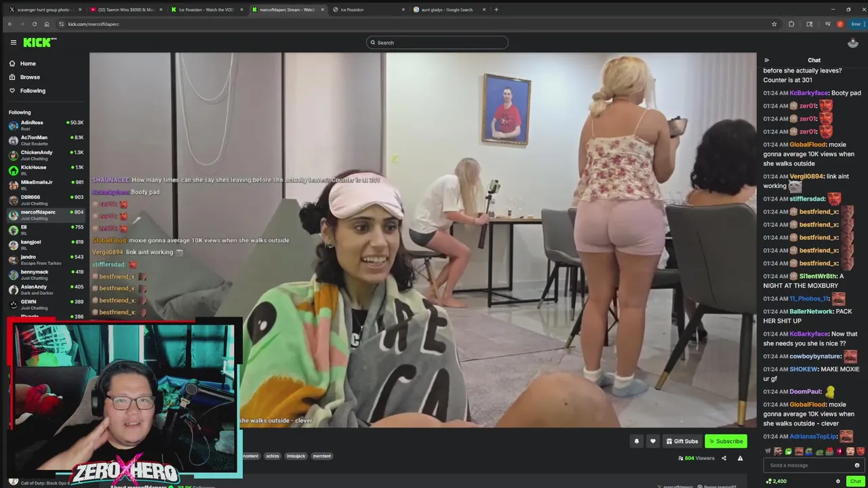Viewport: 868px width, 488px height.
Task: Click the green Chat send button
Action: pyautogui.click(x=855, y=481)
